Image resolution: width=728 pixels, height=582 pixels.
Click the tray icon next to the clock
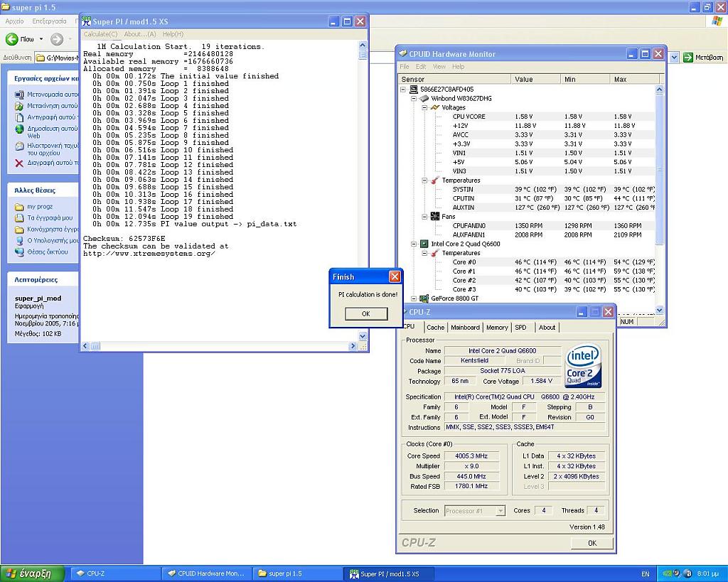688,573
